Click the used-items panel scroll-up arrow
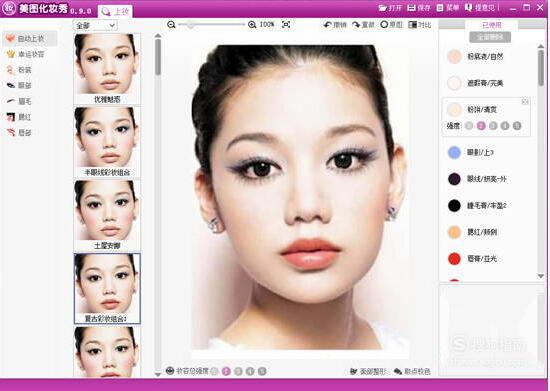The width and height of the screenshot is (550, 391). pos(541,46)
